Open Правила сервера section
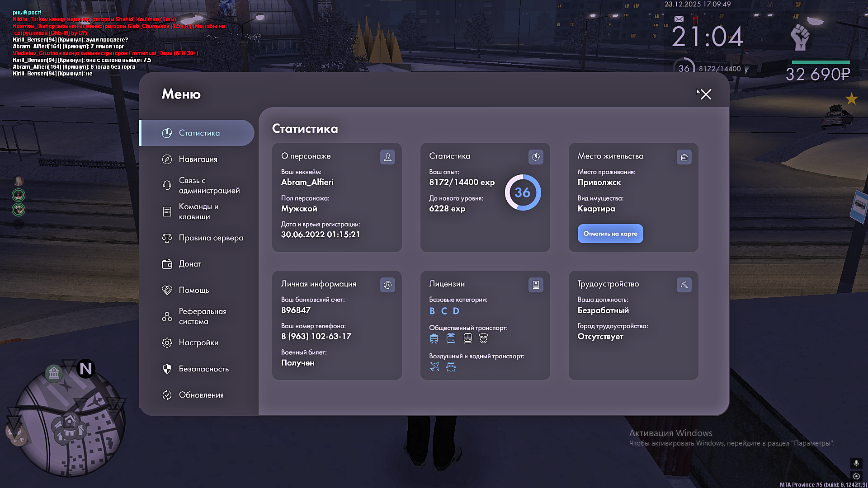868x488 pixels. click(x=210, y=238)
